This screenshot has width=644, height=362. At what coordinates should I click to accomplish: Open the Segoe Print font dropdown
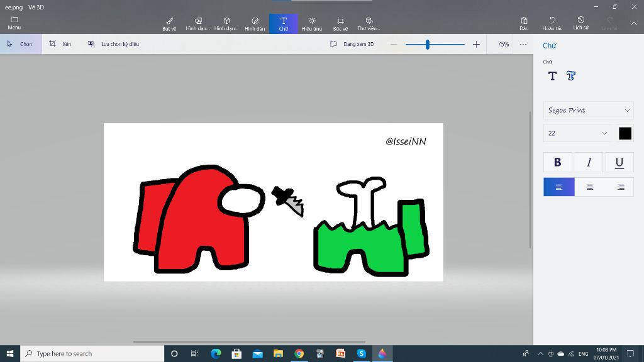pos(588,110)
